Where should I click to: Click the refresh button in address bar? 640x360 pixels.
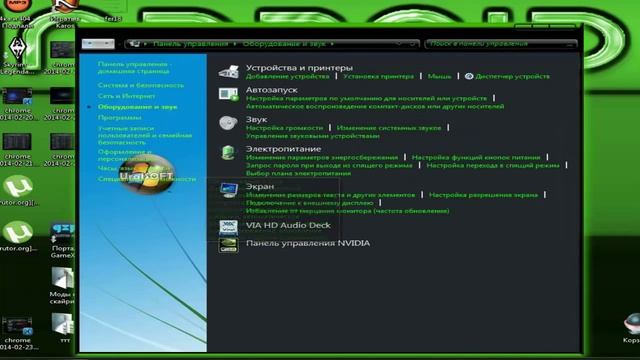[413, 44]
